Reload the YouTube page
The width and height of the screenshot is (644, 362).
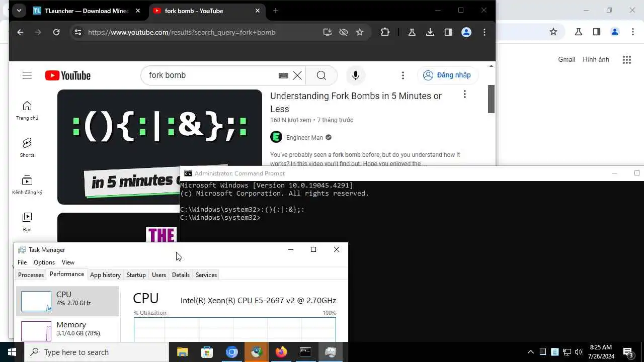point(56,32)
